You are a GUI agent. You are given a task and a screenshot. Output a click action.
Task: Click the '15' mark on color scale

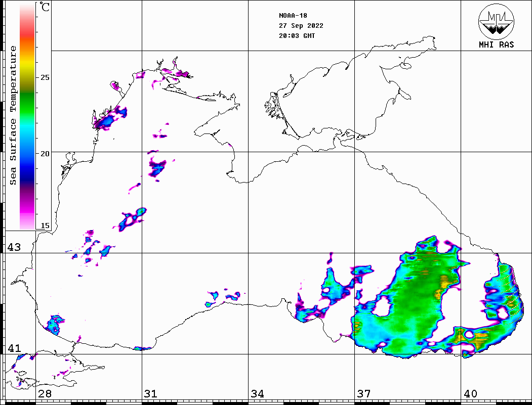pyautogui.click(x=45, y=226)
